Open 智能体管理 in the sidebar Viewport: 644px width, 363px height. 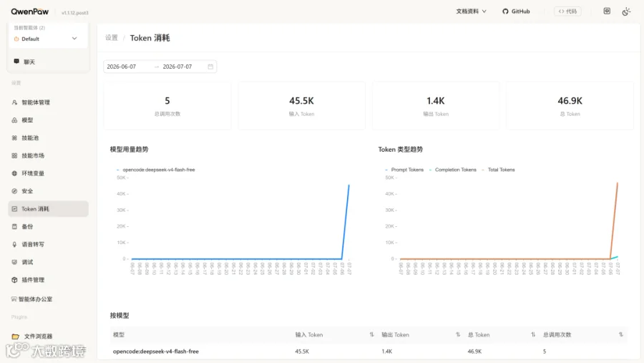(x=48, y=102)
